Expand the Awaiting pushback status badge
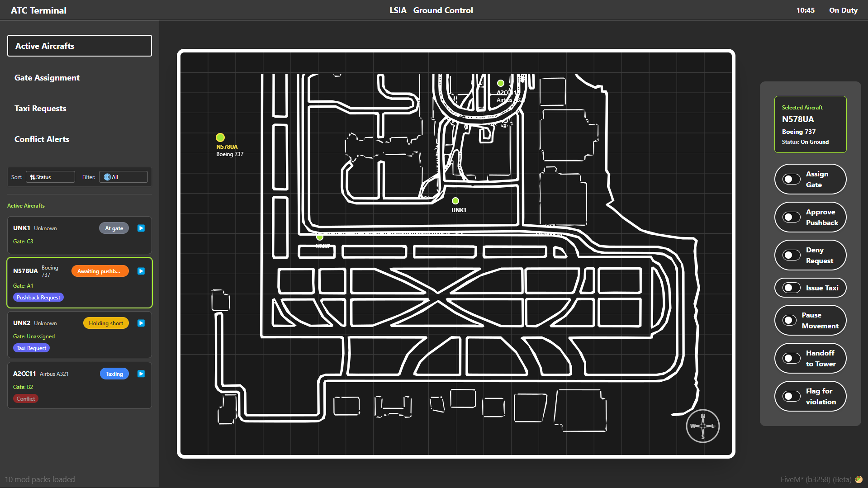 point(100,271)
